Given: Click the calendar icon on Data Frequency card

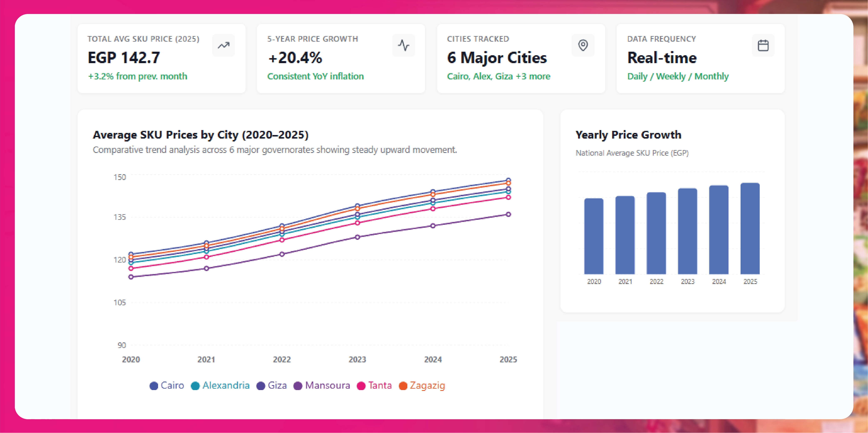Looking at the screenshot, I should (763, 45).
